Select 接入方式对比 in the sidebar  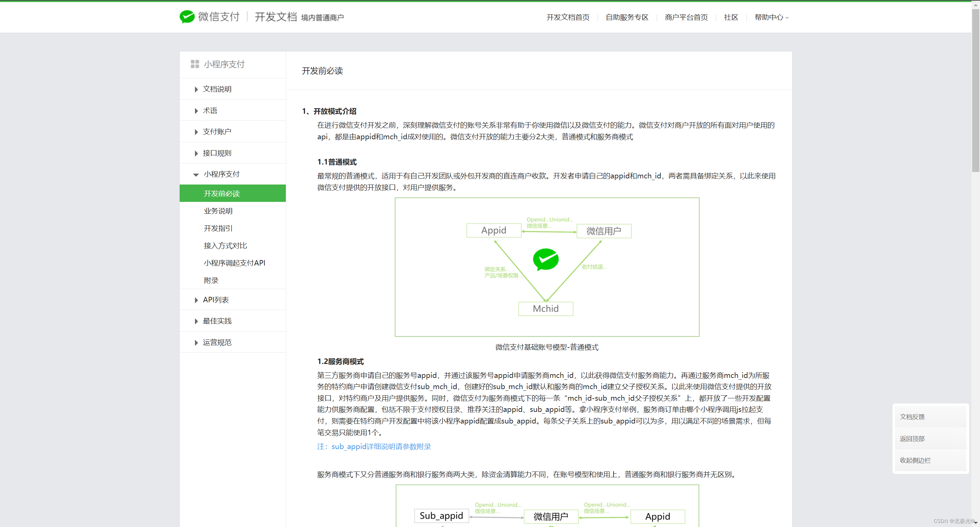click(225, 245)
